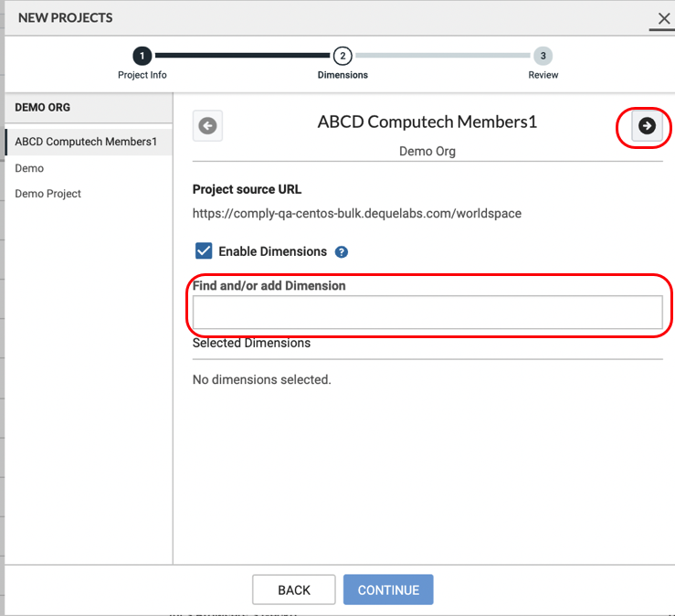Focus the Find and/or add Dimension field
Screen dimensions: 675x616
coord(427,312)
